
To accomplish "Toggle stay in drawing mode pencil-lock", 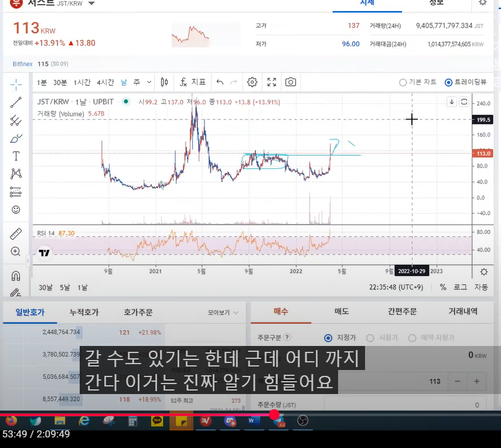I will coord(16,292).
